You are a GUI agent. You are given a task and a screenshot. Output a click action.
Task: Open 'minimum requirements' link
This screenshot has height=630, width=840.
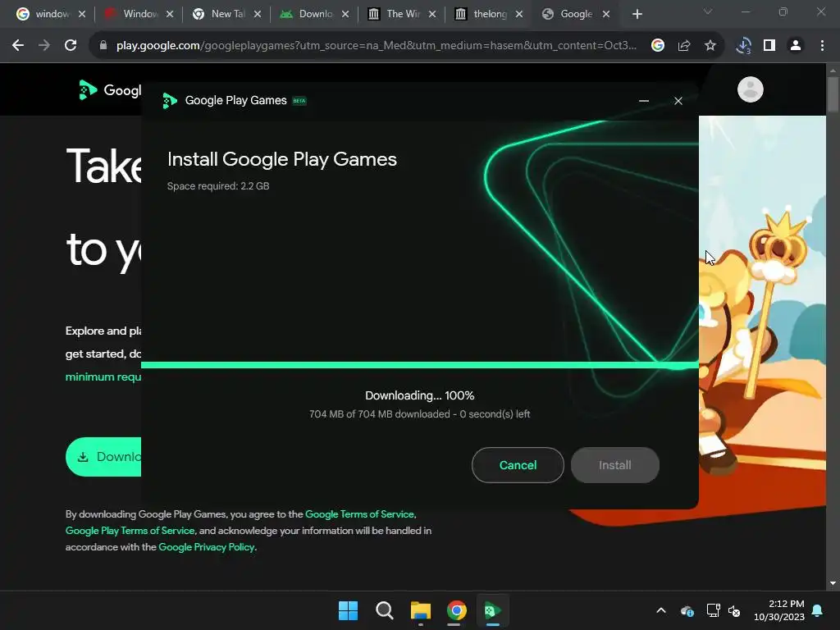[103, 377]
